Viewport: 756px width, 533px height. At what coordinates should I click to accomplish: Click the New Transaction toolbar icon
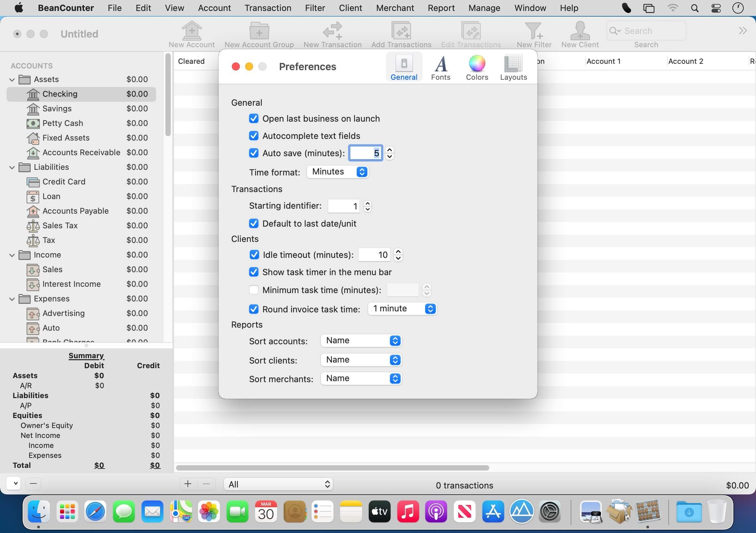[332, 31]
